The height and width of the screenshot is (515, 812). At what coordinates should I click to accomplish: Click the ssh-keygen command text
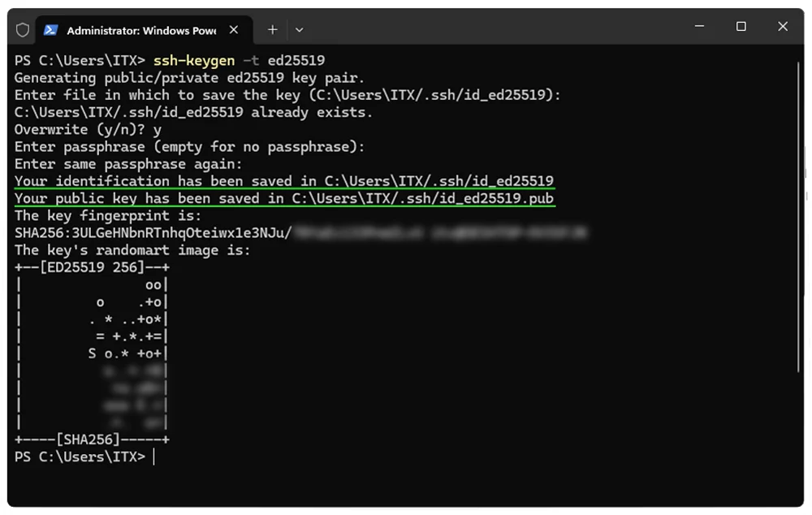click(x=193, y=61)
